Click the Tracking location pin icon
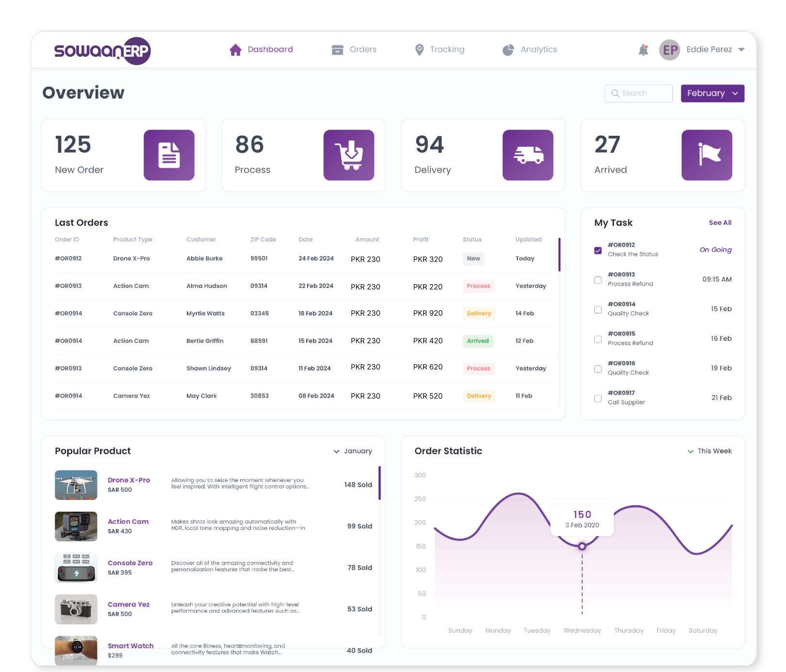Image resolution: width=786 pixels, height=672 pixels. (420, 49)
